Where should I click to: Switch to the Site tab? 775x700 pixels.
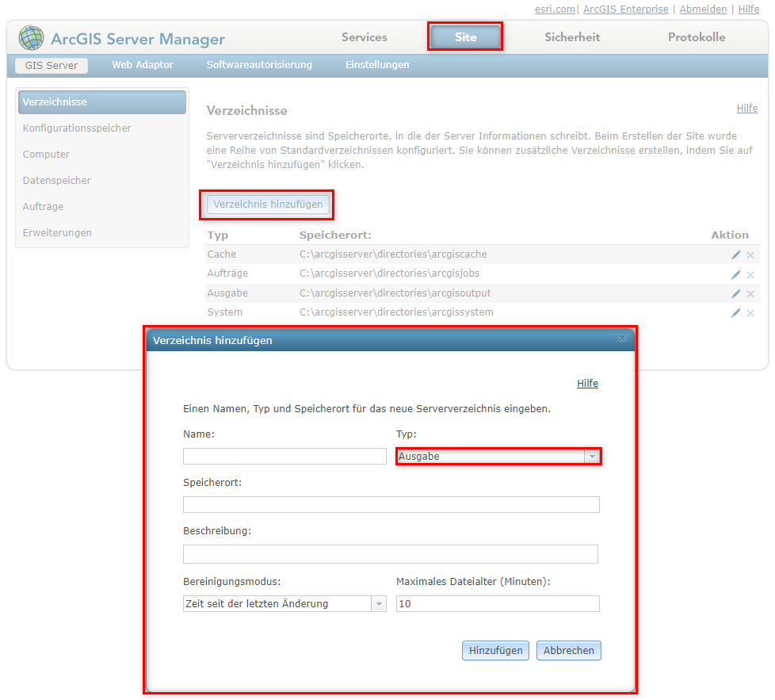click(466, 37)
